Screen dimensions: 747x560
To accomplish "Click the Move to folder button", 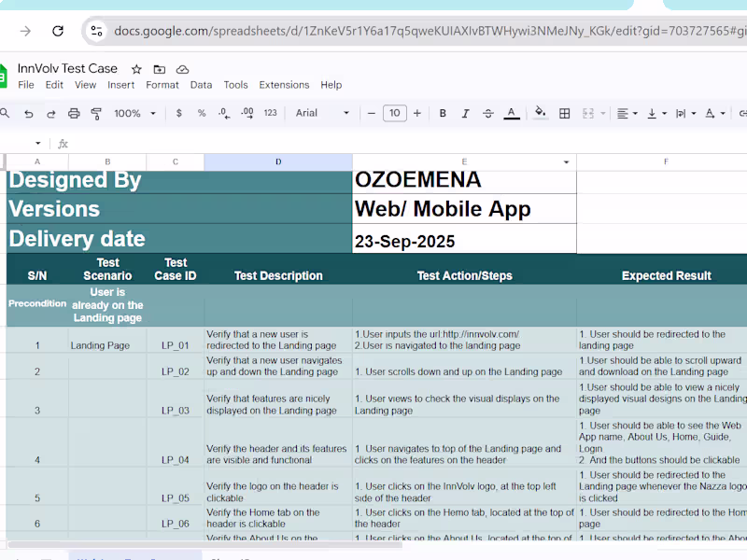I will pyautogui.click(x=159, y=67).
